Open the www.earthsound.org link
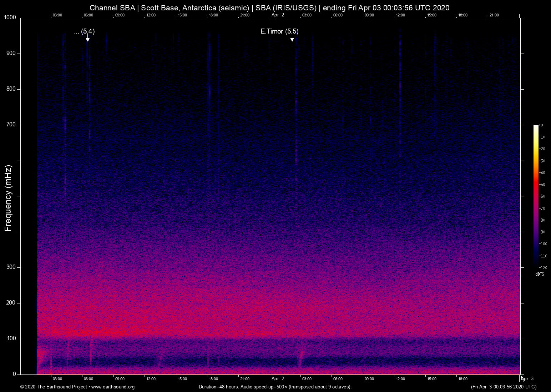This screenshot has width=551, height=392. (x=113, y=387)
